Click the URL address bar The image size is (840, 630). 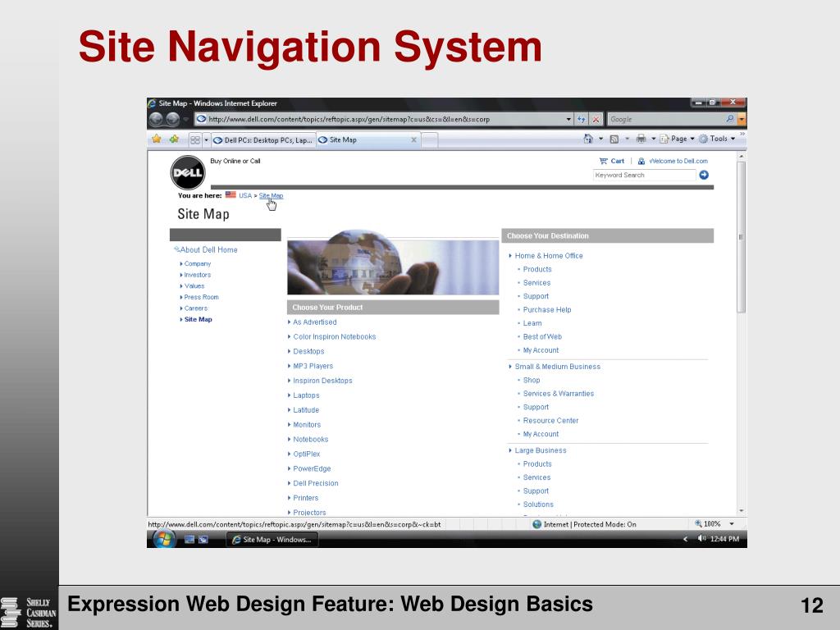380,120
